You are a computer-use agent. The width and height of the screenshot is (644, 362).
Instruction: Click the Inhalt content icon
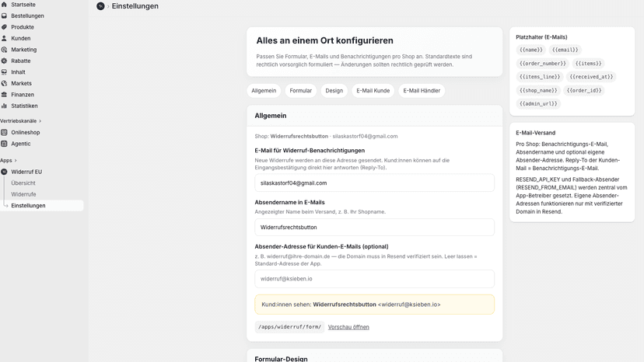pos(4,71)
